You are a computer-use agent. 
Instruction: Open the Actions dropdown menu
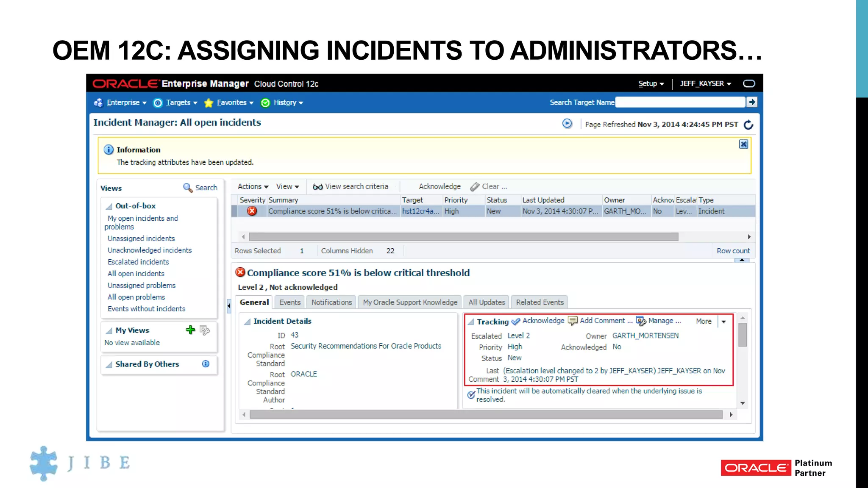tap(253, 186)
